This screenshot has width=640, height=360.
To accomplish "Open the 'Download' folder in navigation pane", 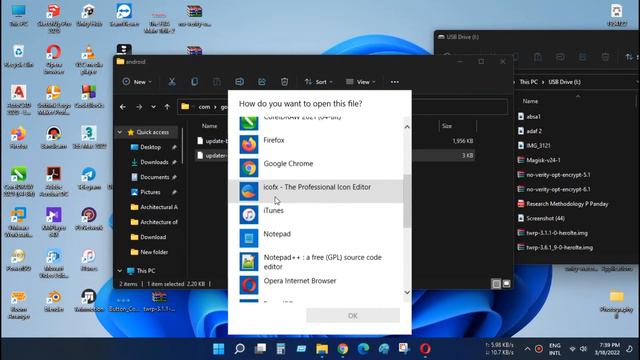I will point(153,237).
